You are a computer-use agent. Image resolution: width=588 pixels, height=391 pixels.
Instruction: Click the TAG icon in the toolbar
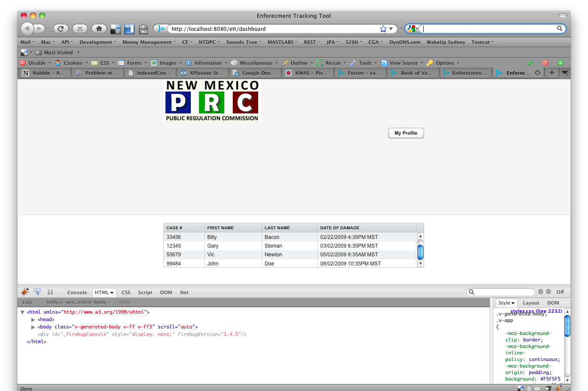tap(143, 29)
